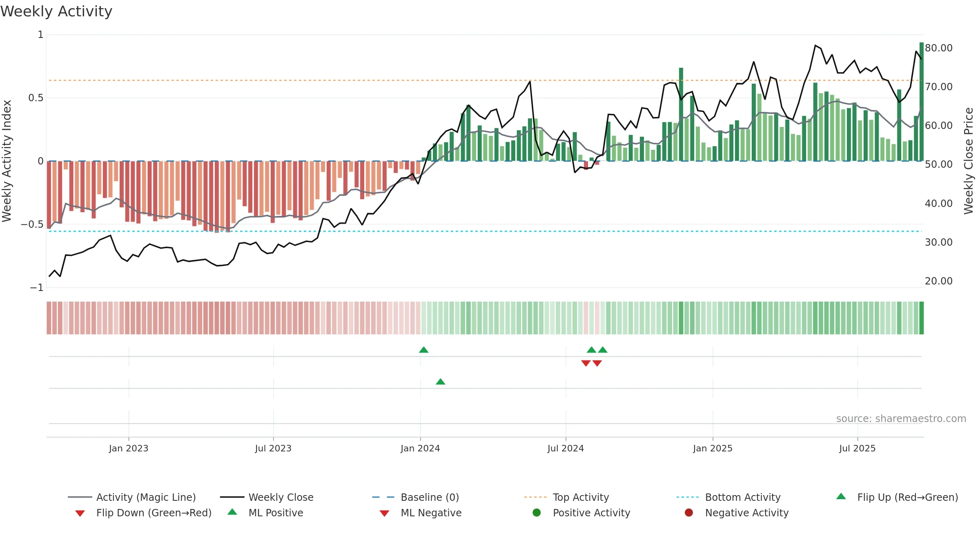Click the Flip Up triangle marker at Jan 2024
This screenshot has height=551, width=980.
pos(424,350)
